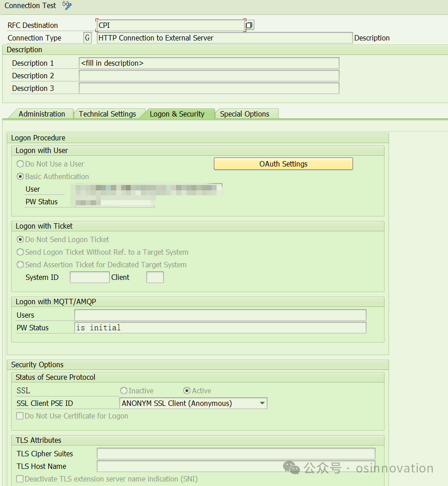Select Do Not Send Logon Ticket
The width and height of the screenshot is (448, 486).
click(20, 239)
